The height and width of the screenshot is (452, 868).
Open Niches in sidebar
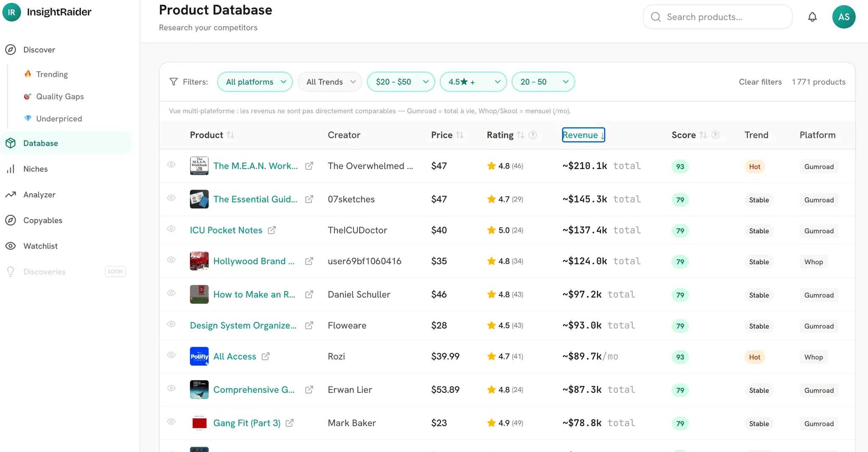(x=35, y=169)
